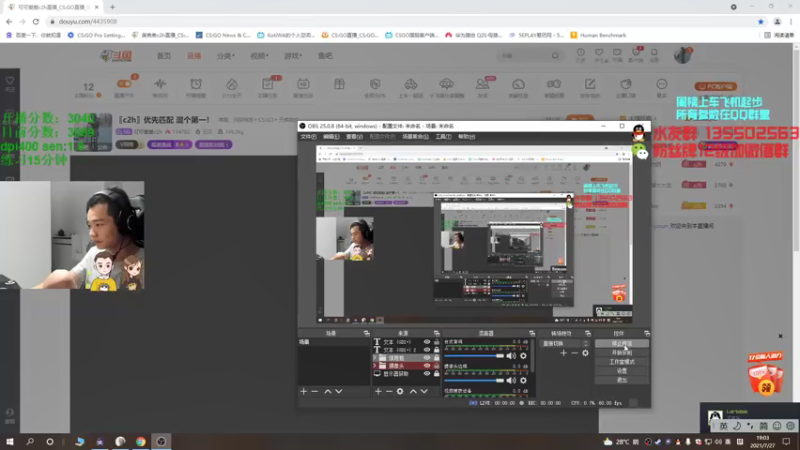
Task: Click the 开始录制 start recording button
Action: (x=622, y=353)
